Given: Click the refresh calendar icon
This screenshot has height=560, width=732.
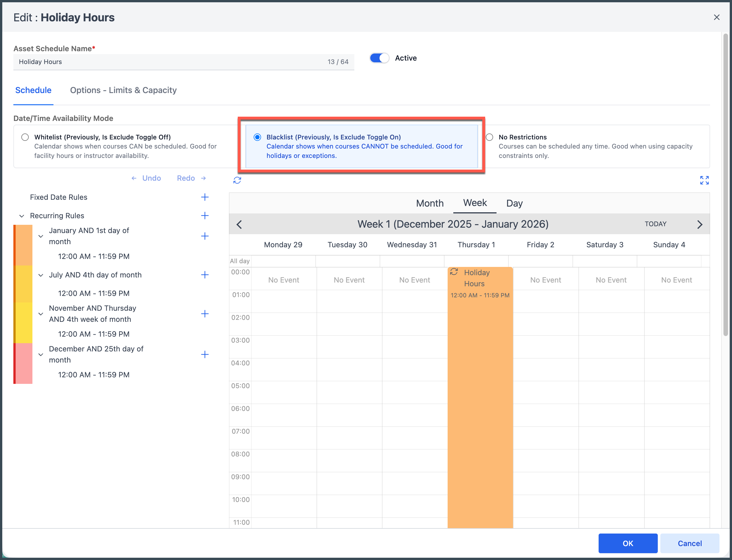Looking at the screenshot, I should [x=237, y=180].
